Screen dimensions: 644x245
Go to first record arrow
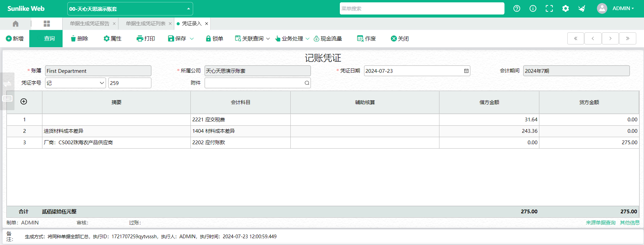click(x=576, y=38)
